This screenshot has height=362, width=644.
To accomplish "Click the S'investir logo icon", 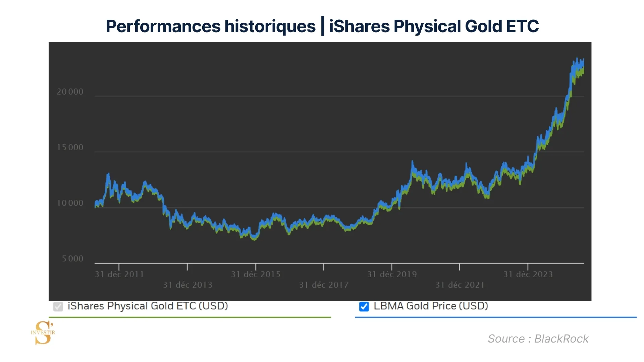I will 43,333.
